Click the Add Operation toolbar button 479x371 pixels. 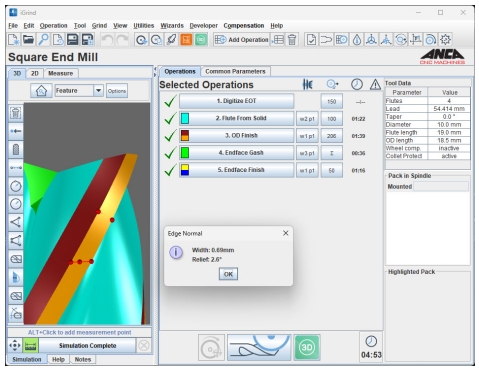click(x=241, y=40)
